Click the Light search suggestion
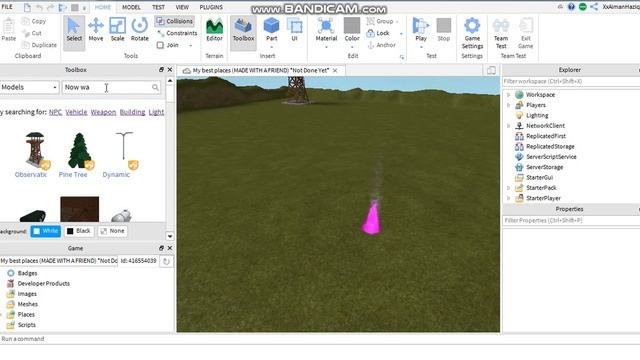This screenshot has width=640, height=360. coord(156,112)
